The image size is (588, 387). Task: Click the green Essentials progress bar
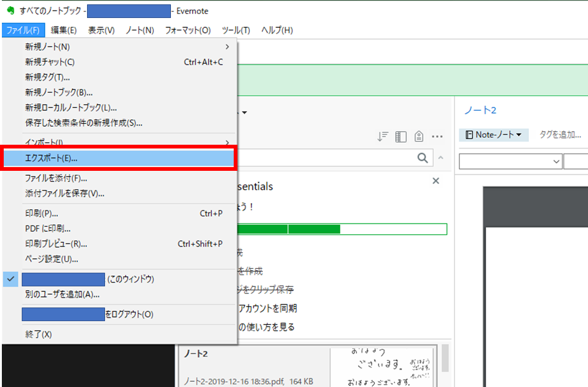(342, 229)
